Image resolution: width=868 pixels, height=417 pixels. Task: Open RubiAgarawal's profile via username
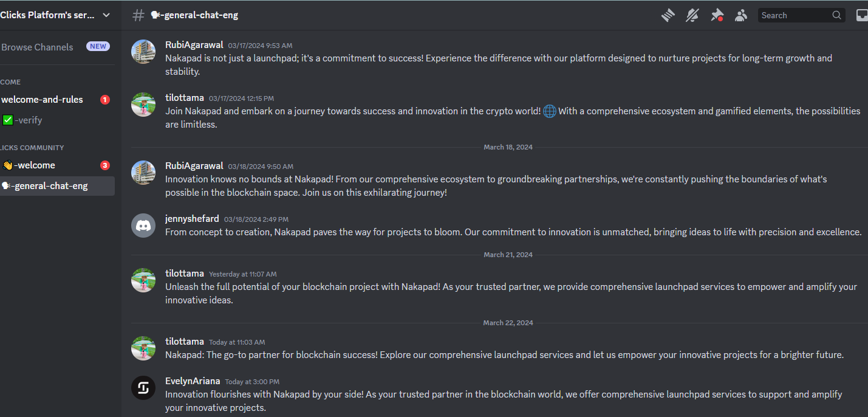(194, 45)
